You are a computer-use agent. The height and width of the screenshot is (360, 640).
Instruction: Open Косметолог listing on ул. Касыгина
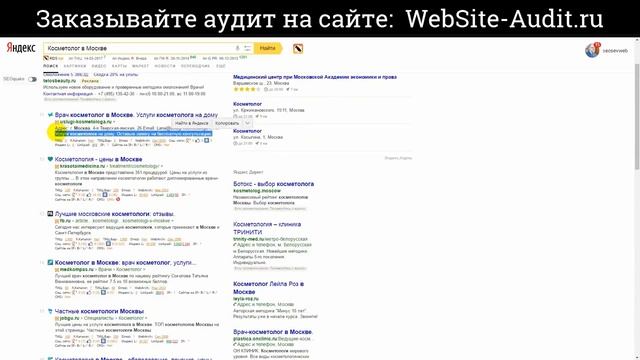tap(247, 131)
